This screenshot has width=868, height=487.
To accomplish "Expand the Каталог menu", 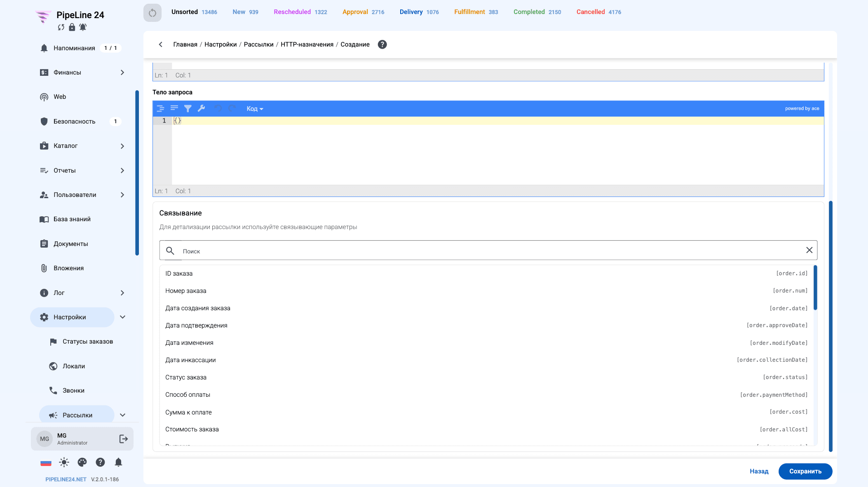I will (122, 146).
